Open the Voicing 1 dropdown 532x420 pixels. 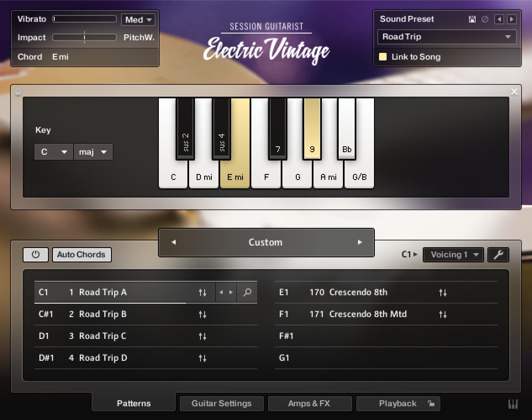pos(453,254)
